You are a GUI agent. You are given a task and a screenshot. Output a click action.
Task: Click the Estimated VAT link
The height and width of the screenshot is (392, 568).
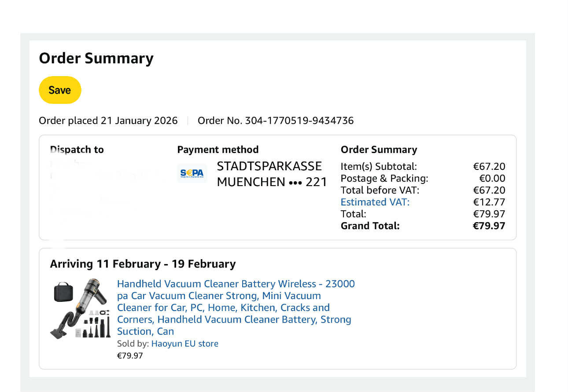[x=375, y=202]
